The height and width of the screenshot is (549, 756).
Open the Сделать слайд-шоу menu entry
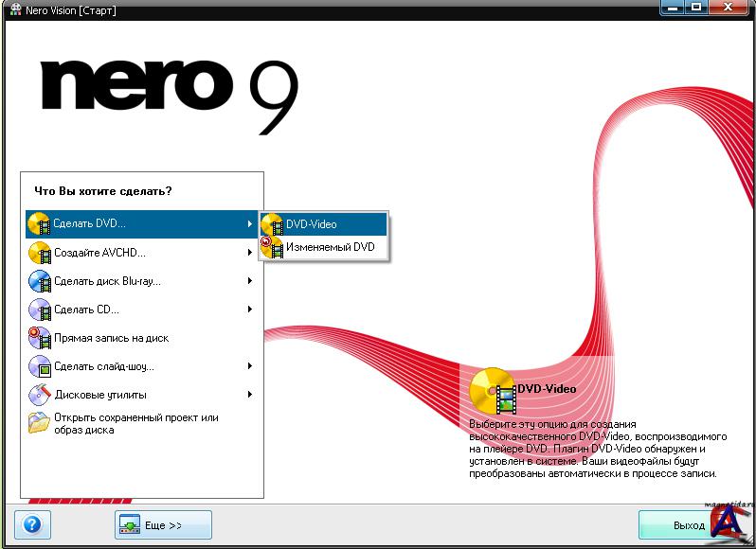coord(104,366)
